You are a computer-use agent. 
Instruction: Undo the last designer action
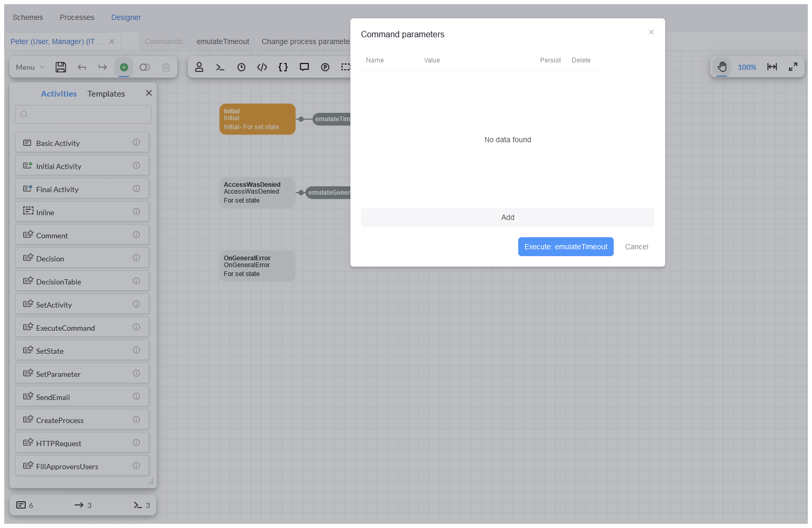82,67
